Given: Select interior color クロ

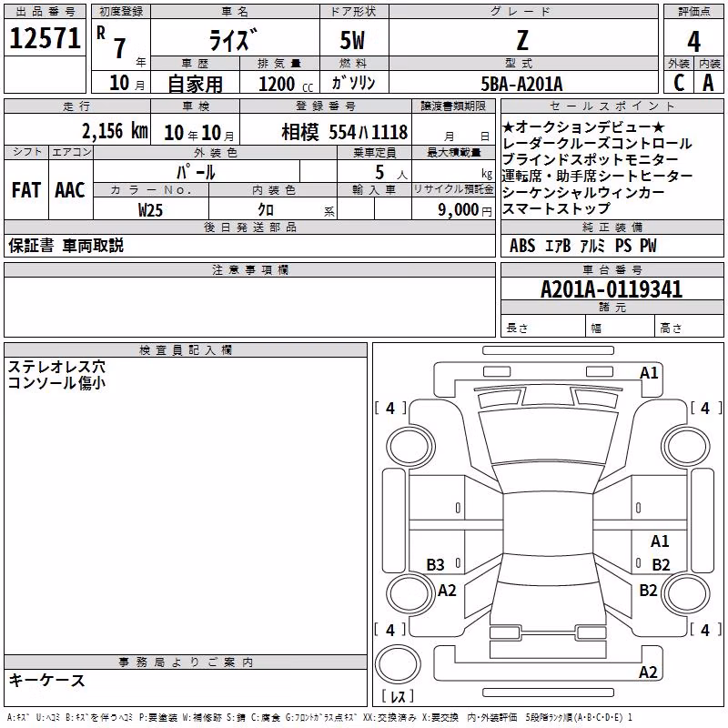Looking at the screenshot, I should pos(266,209).
